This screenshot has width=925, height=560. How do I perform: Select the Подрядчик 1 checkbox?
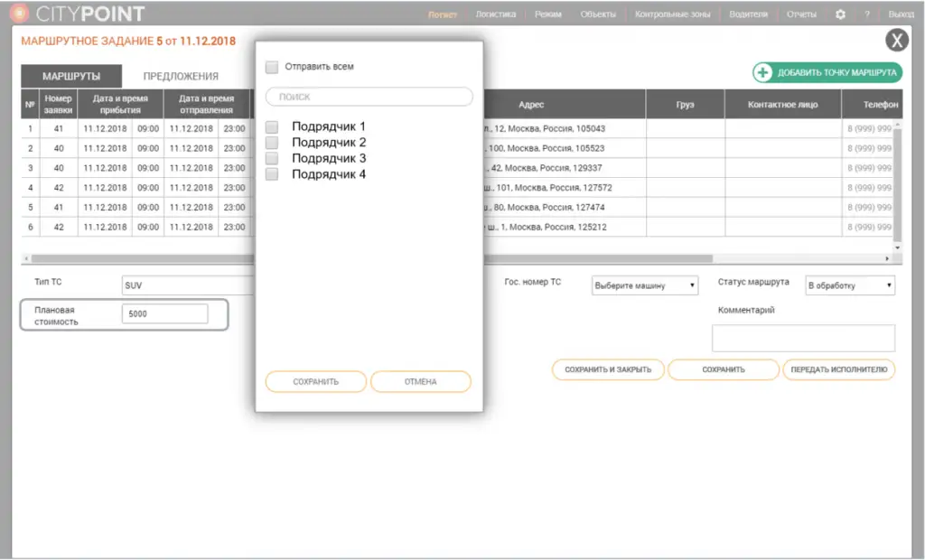coord(272,127)
